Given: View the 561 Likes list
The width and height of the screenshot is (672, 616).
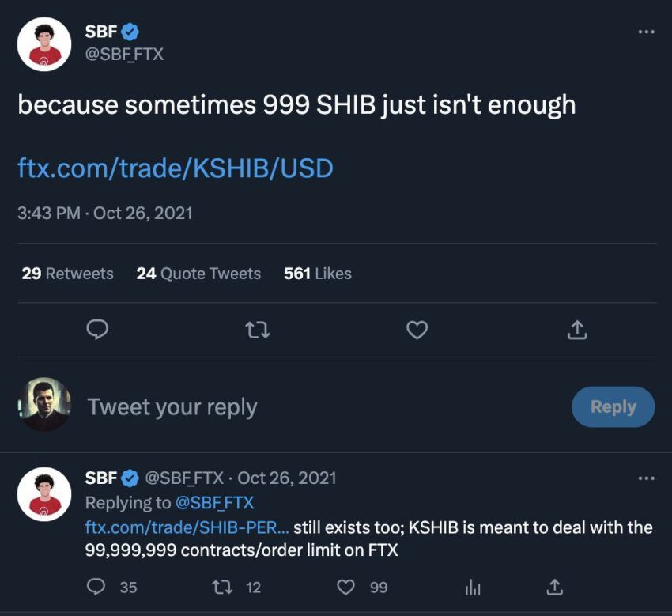Looking at the screenshot, I should (x=317, y=274).
